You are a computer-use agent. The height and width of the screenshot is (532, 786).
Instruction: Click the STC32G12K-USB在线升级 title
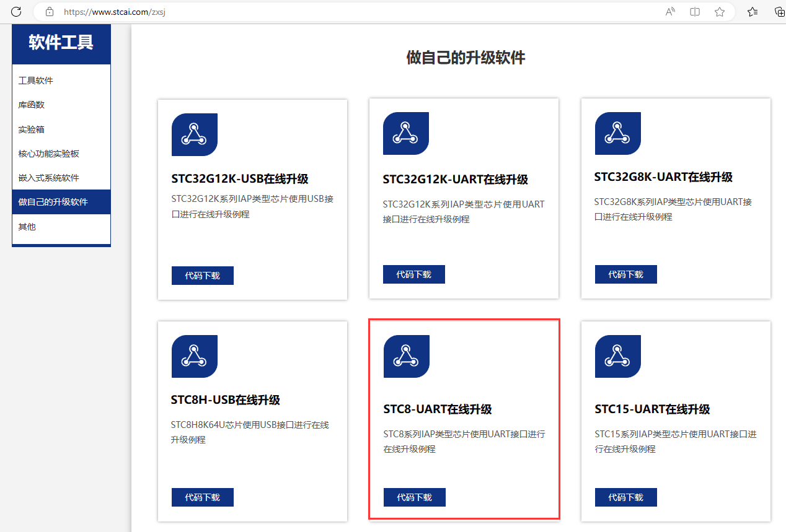[240, 179]
